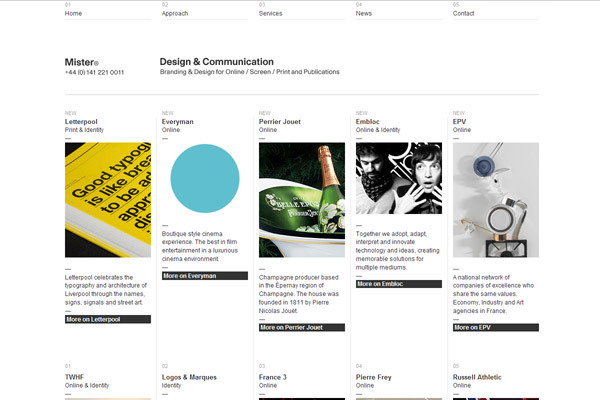Click the More on Perrier Jouet button
The image size is (600, 400).
(302, 327)
